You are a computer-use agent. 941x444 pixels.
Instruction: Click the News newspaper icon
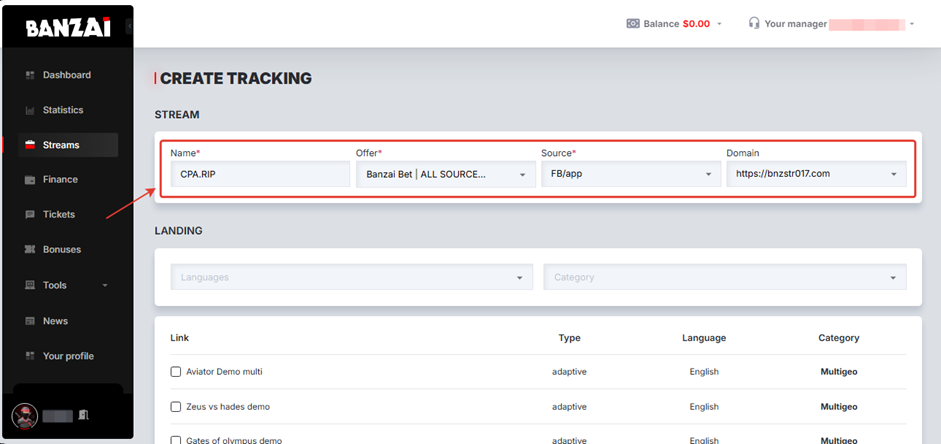point(30,321)
